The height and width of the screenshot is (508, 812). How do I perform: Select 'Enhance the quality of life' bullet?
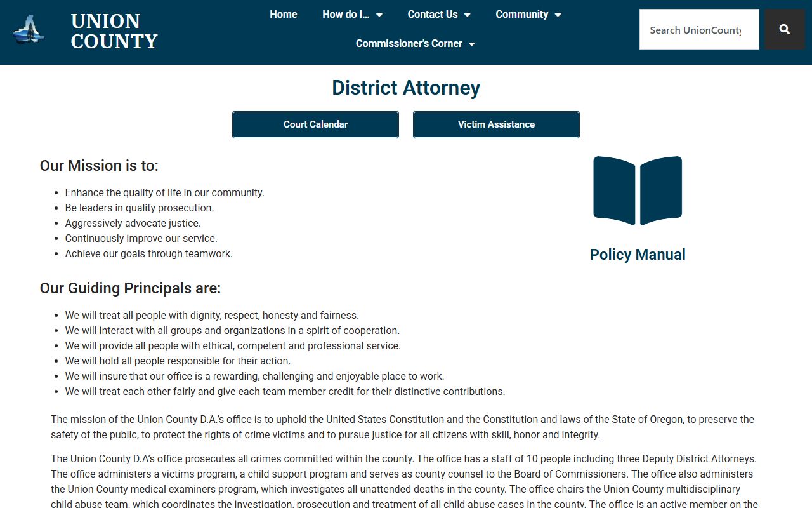click(x=165, y=192)
